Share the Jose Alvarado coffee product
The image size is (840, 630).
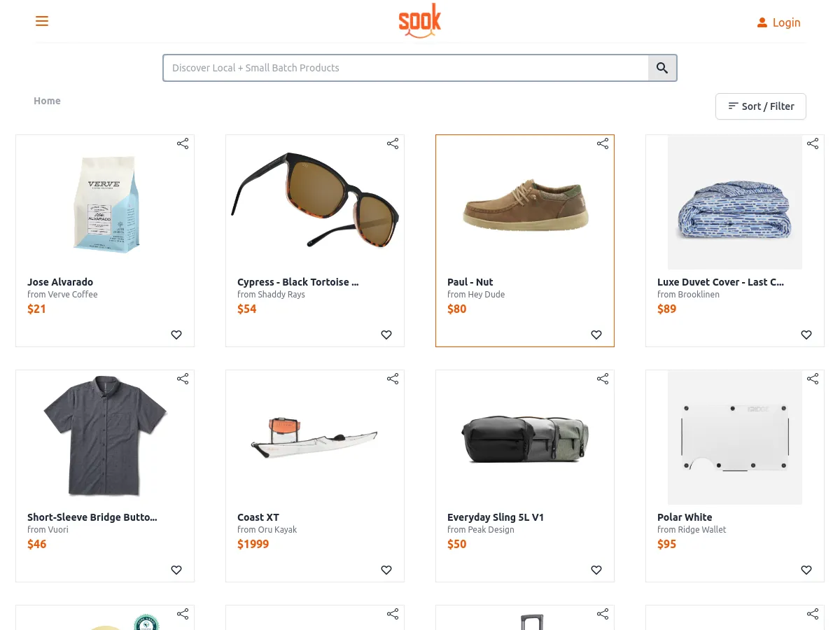point(183,143)
